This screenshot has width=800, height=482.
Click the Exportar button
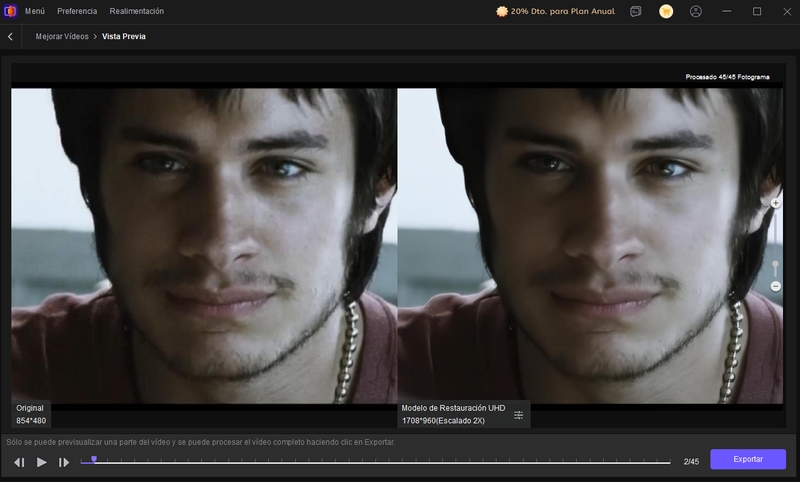(748, 459)
